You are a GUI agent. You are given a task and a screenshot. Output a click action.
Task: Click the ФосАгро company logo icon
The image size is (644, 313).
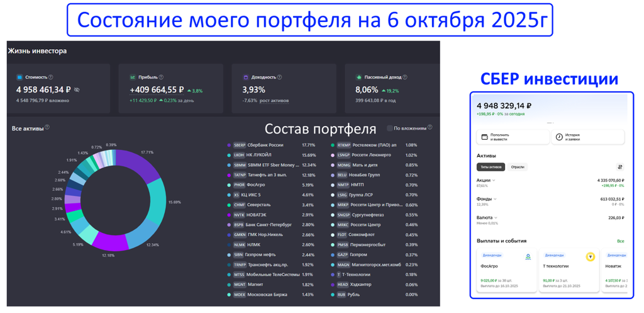coord(528,257)
